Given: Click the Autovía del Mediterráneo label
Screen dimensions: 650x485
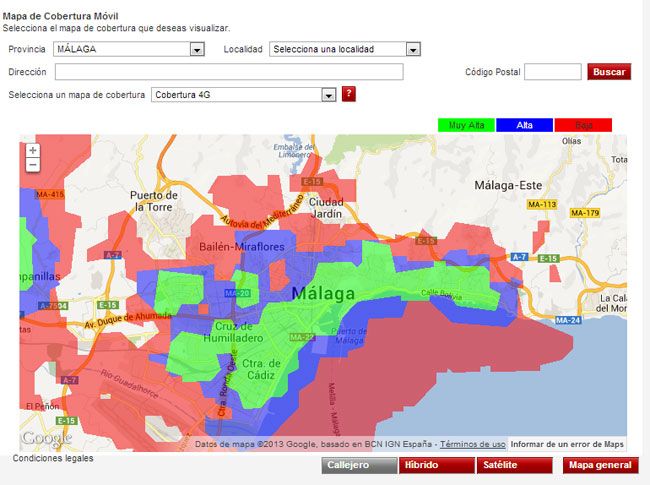Looking at the screenshot, I should click(261, 212).
